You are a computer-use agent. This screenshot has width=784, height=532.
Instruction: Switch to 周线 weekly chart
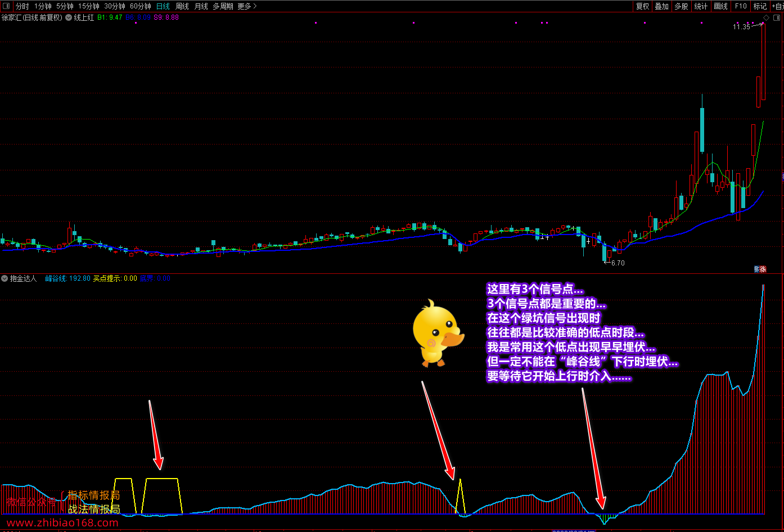click(182, 6)
